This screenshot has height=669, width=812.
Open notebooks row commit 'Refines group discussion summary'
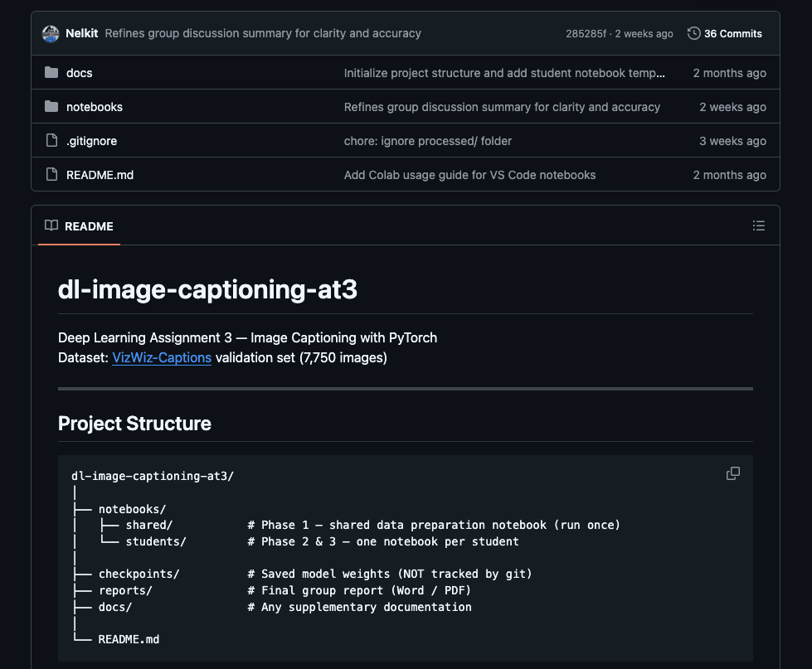(x=502, y=107)
